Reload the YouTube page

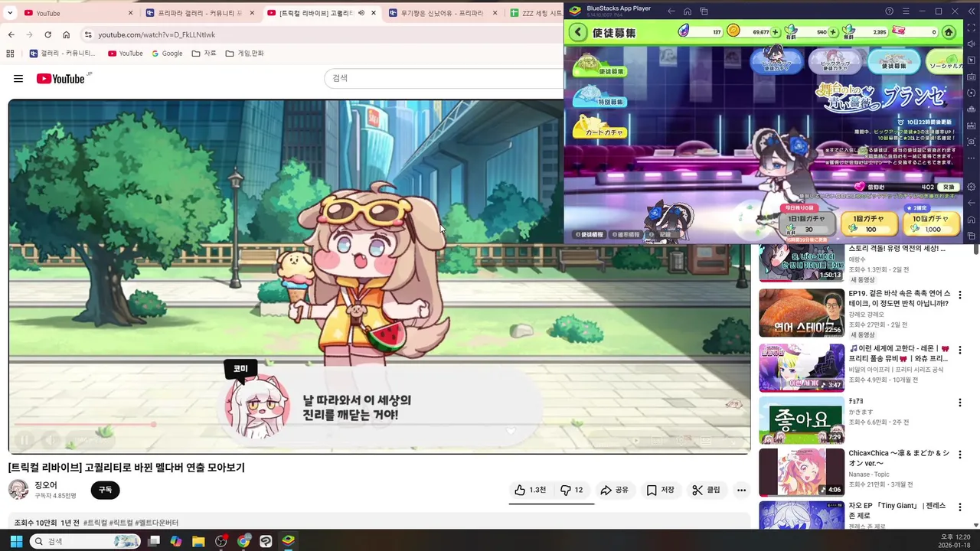pos(47,35)
